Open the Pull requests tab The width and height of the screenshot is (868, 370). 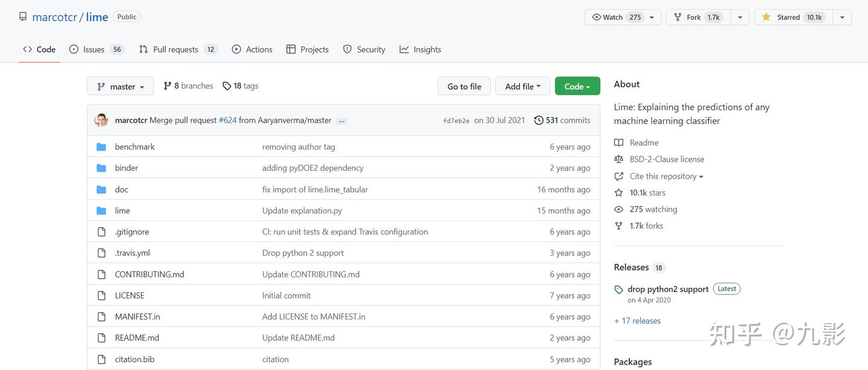tap(178, 49)
